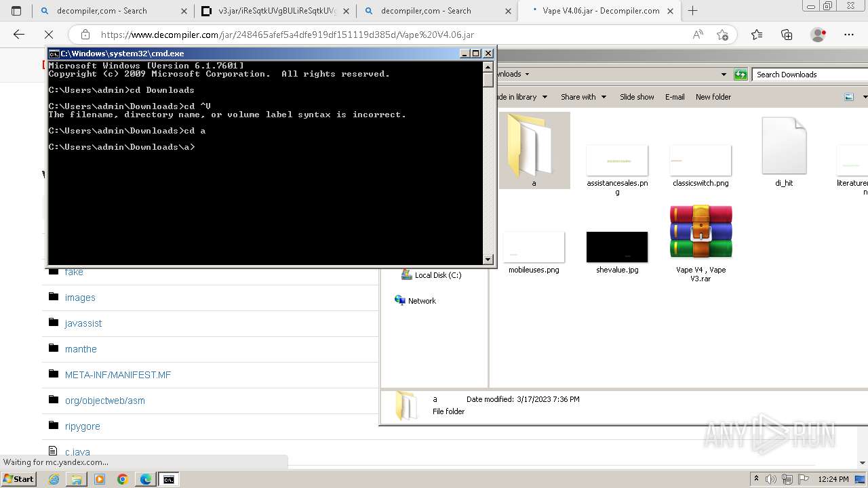Open Edge Collections icon
Image resolution: width=868 pixels, height=488 pixels.
tap(787, 35)
